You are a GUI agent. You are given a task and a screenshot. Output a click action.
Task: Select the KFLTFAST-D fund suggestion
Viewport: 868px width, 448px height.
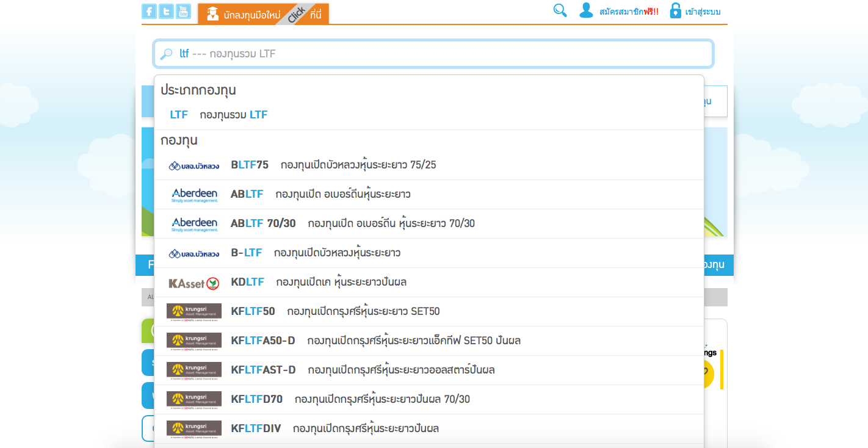click(x=429, y=370)
